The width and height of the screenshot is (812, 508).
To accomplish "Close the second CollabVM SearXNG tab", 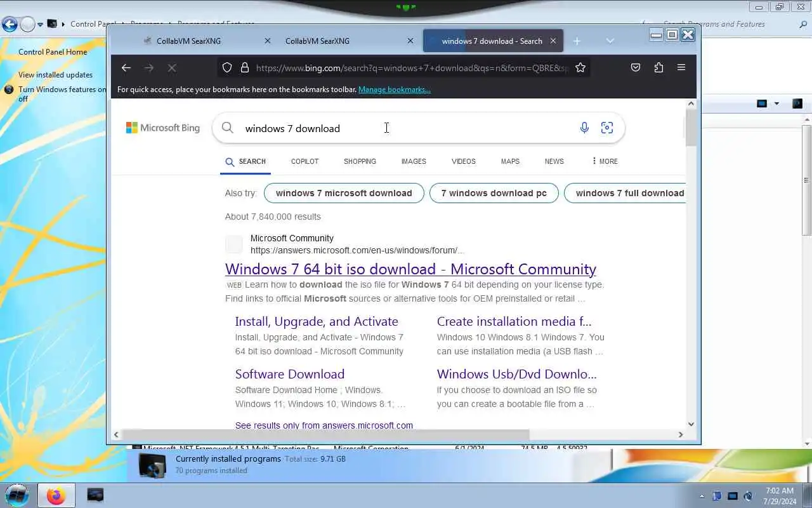I will click(410, 41).
